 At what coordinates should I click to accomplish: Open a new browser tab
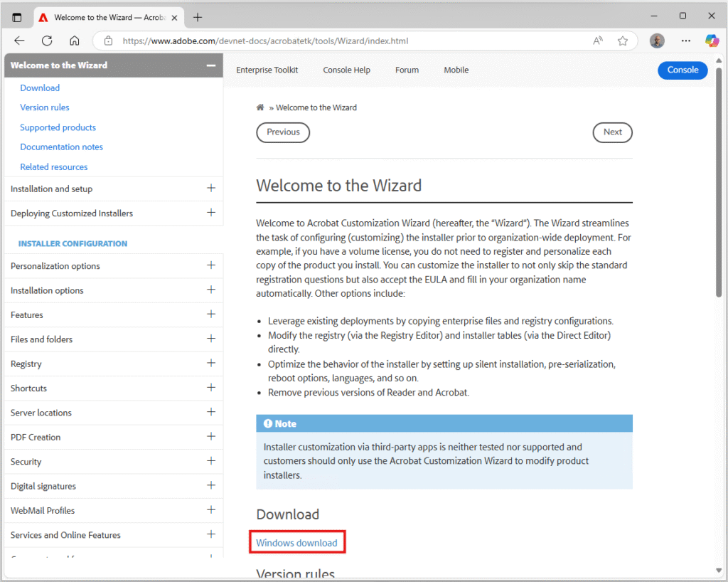[198, 17]
